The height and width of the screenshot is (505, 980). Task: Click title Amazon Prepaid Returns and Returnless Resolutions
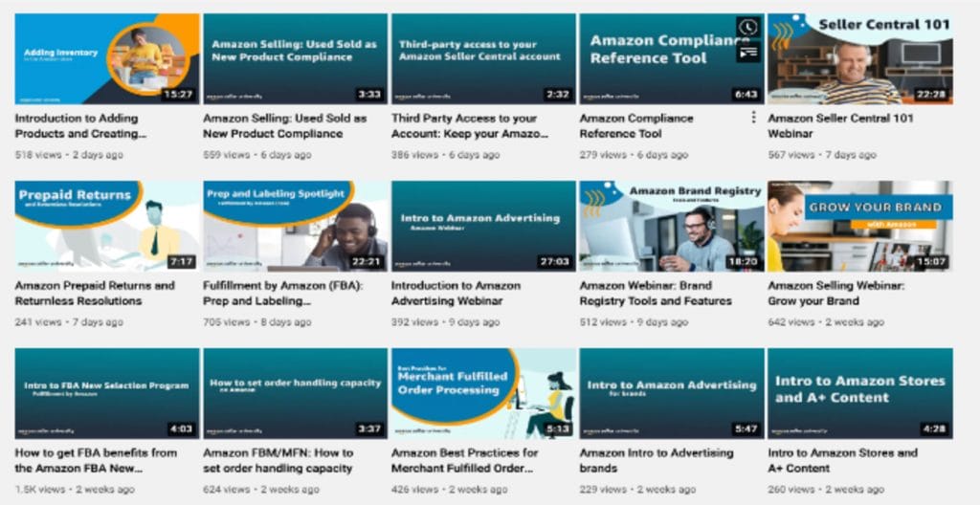point(95,294)
